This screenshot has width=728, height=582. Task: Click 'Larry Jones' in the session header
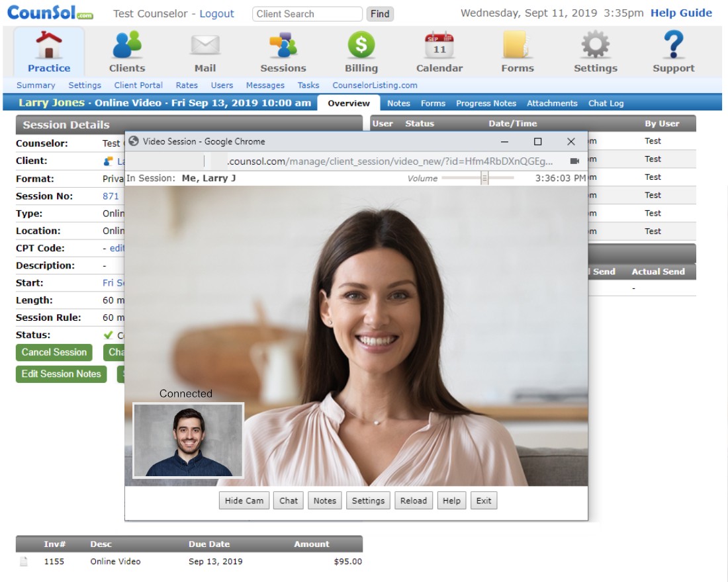pos(52,103)
